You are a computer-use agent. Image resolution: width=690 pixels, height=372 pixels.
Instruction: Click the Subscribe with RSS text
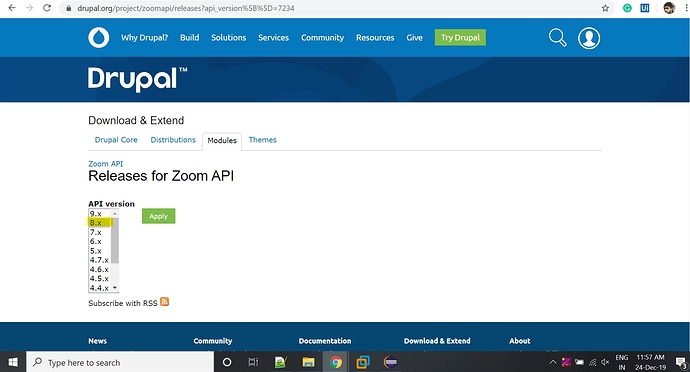(x=123, y=303)
